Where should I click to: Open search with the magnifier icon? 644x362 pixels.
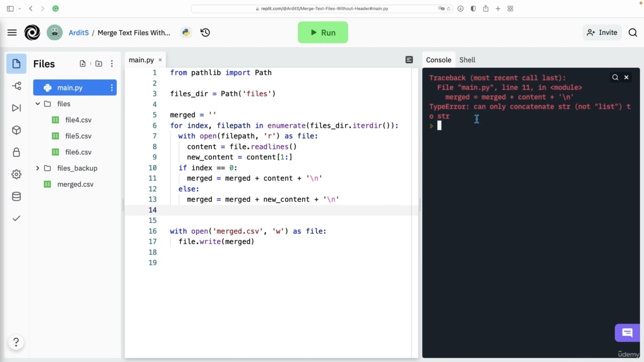pyautogui.click(x=633, y=33)
